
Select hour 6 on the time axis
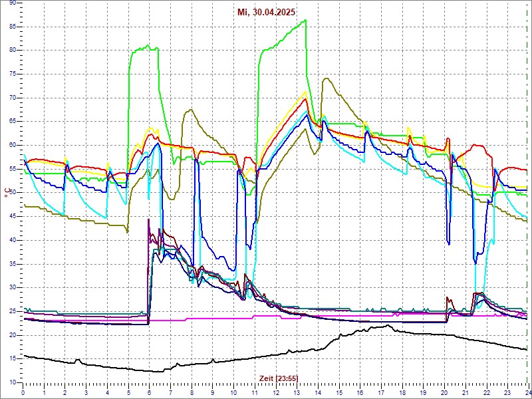(149, 392)
